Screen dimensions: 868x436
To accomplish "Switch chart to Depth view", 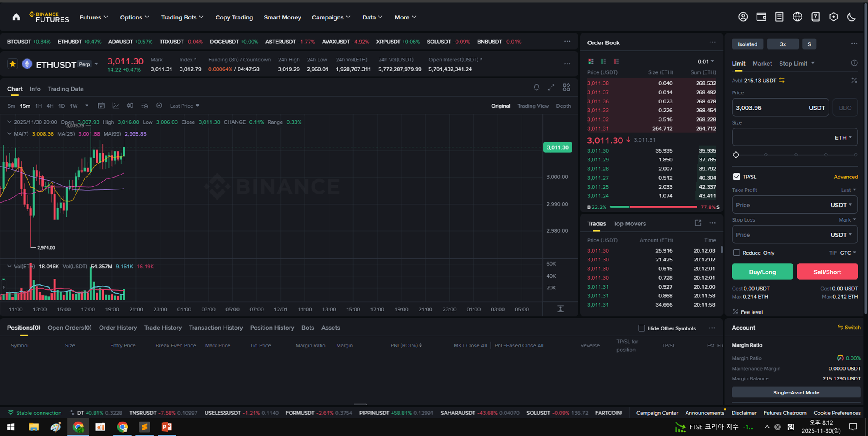I will point(563,106).
